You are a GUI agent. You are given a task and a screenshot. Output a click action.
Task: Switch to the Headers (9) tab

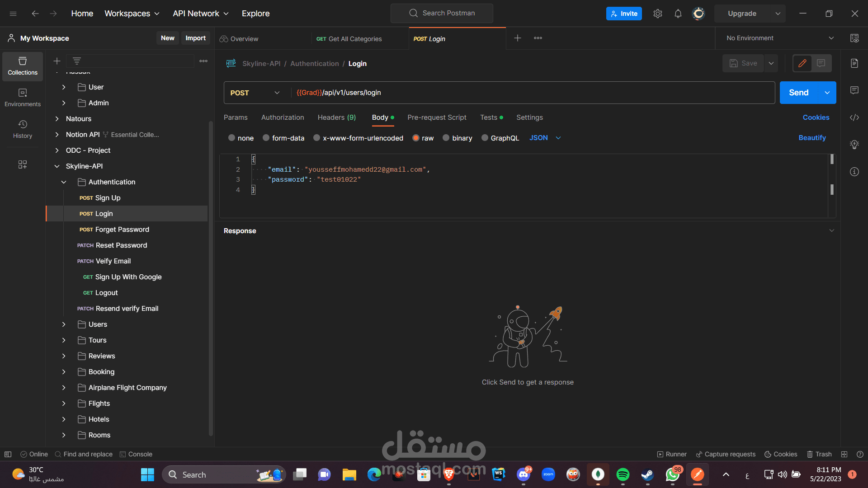coord(337,117)
